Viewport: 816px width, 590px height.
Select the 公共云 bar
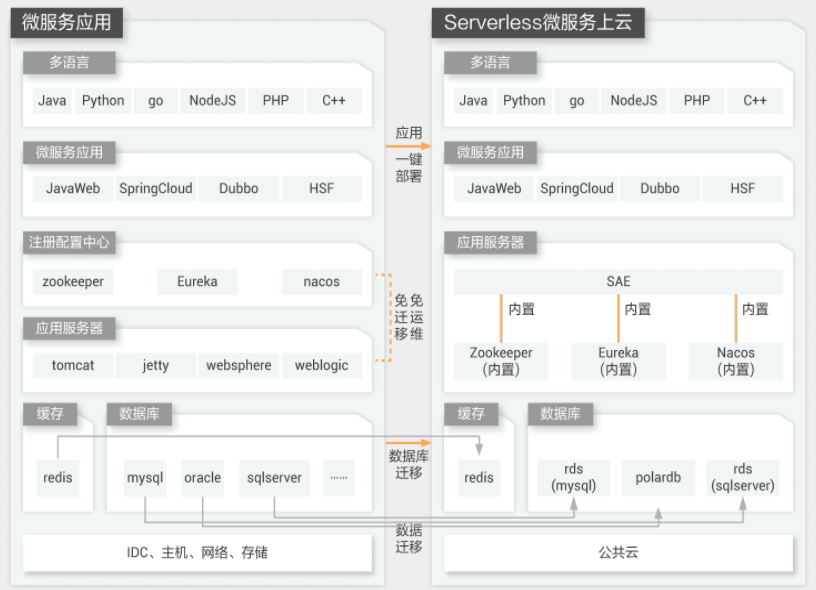618,553
